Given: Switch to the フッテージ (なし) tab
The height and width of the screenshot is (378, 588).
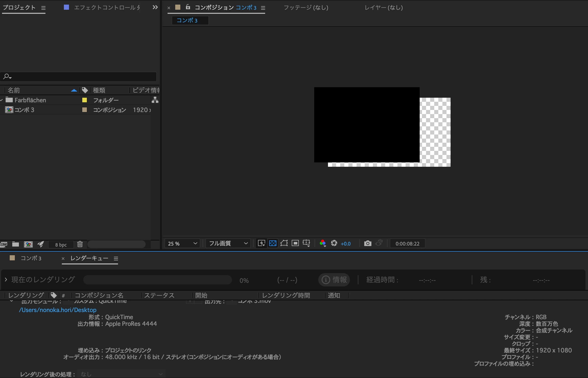Looking at the screenshot, I should pos(306,8).
